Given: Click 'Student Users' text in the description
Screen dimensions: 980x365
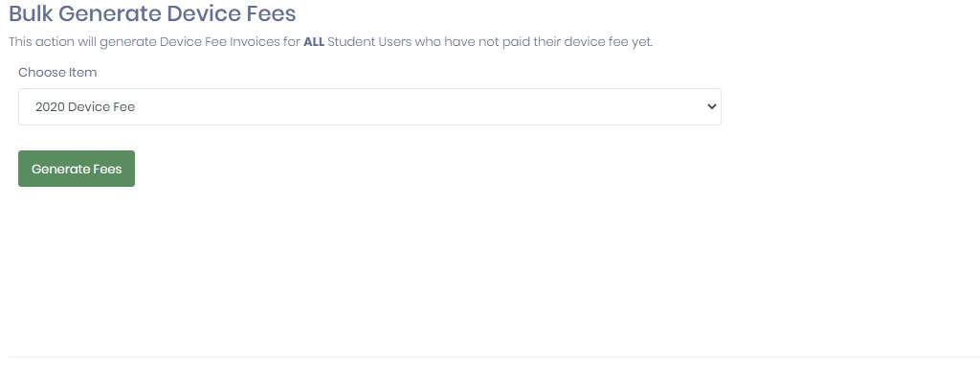Looking at the screenshot, I should click(x=369, y=42).
